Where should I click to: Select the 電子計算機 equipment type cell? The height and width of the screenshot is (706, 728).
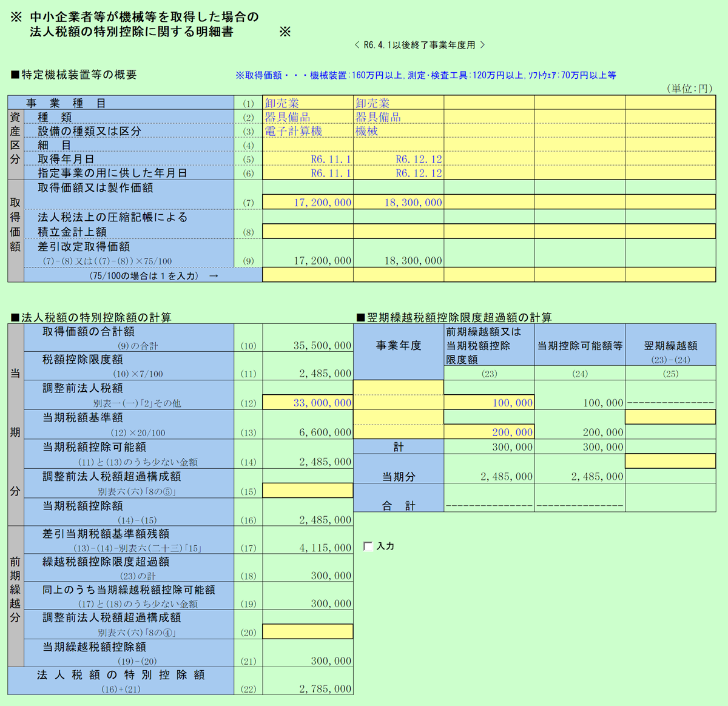(x=308, y=131)
